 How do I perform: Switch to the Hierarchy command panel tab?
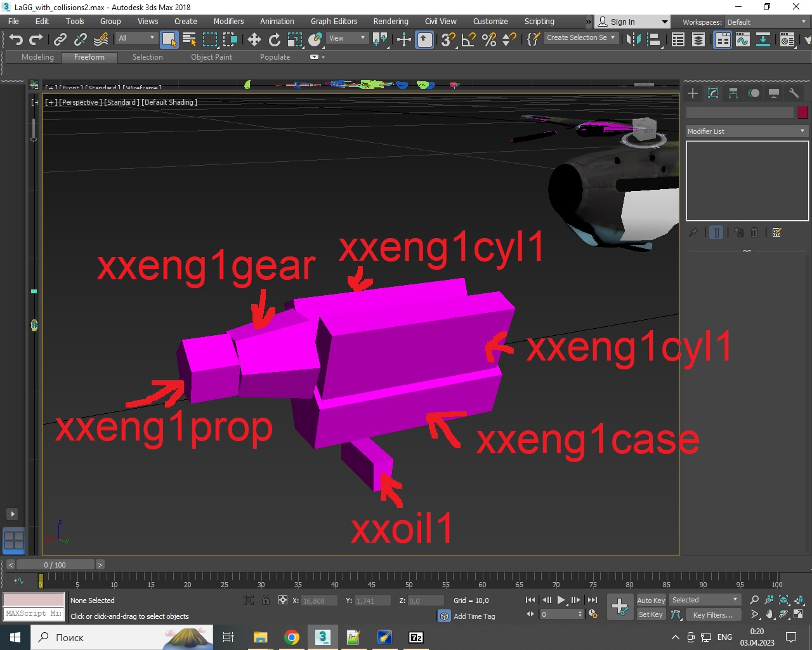[733, 93]
